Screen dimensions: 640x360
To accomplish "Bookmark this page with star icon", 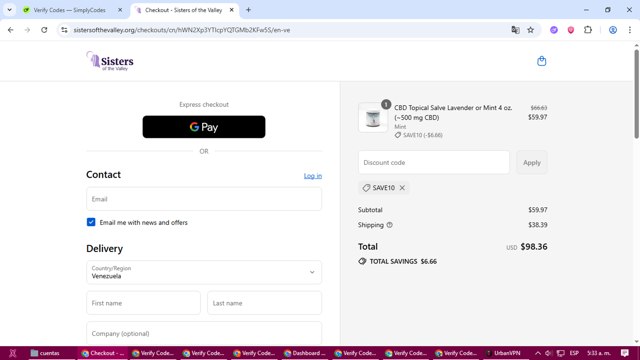I will point(530,30).
